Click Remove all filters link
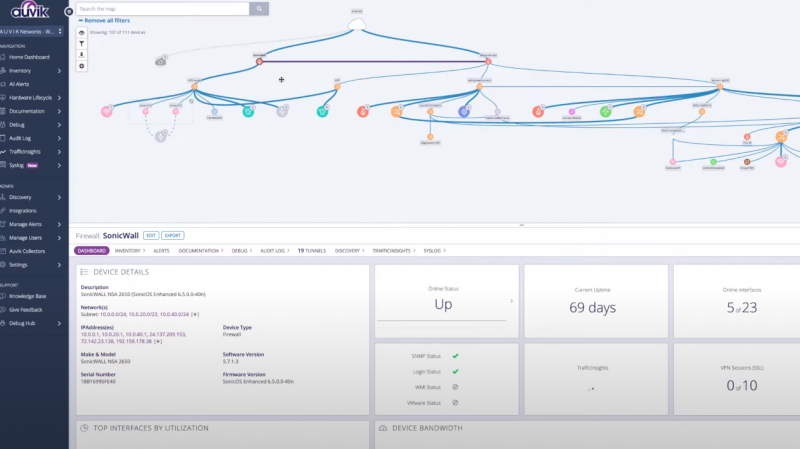Screen dimensions: 800x449 pyautogui.click(x=103, y=20)
